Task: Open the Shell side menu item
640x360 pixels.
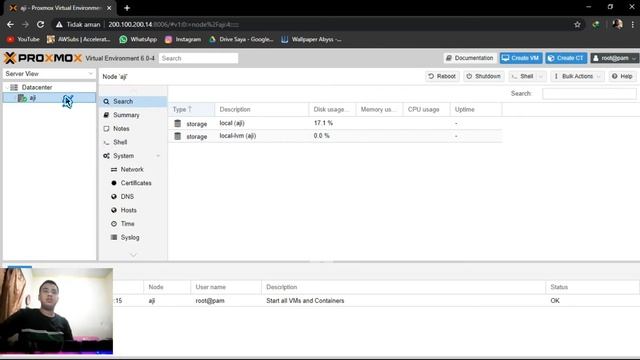Action: [133, 142]
